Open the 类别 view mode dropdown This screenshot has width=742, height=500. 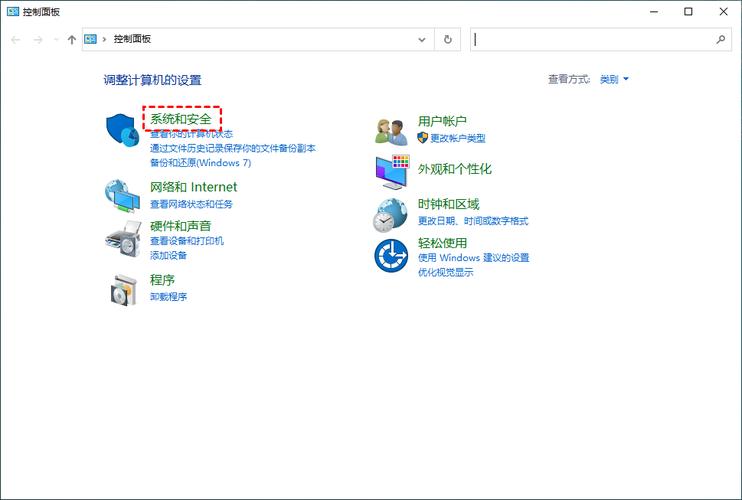point(614,79)
